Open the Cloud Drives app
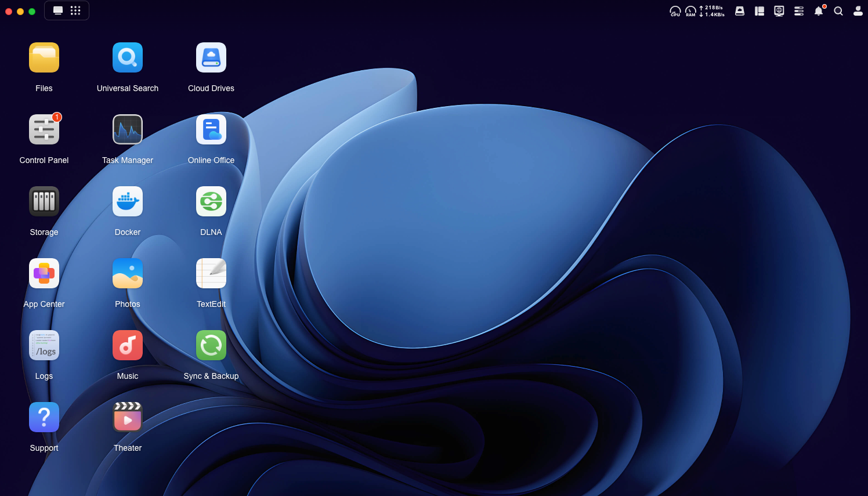The image size is (868, 496). coord(211,58)
